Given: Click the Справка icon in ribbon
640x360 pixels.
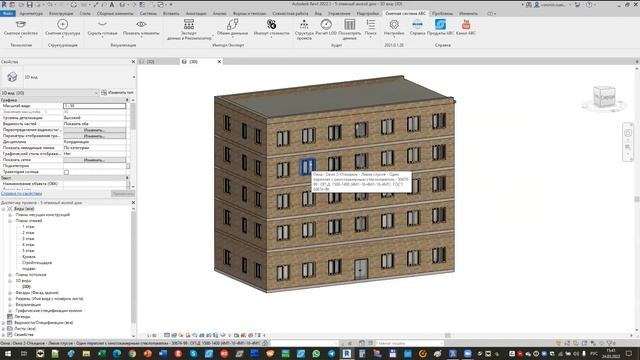Looking at the screenshot, I should coord(417,24).
